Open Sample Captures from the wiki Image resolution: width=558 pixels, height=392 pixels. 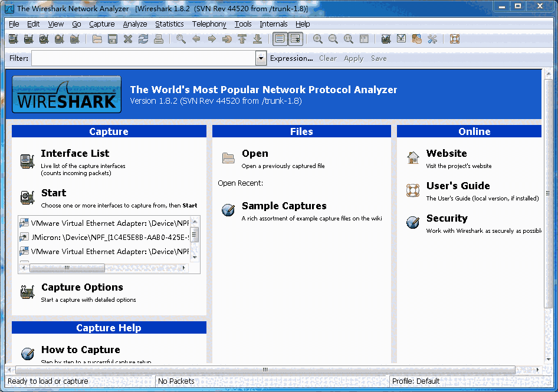pyautogui.click(x=283, y=206)
